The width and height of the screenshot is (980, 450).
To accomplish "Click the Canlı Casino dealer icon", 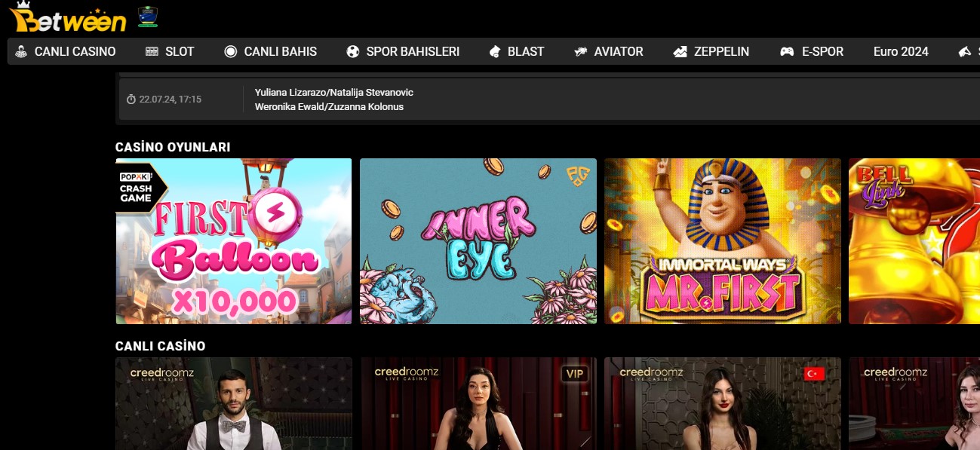I will (x=22, y=52).
